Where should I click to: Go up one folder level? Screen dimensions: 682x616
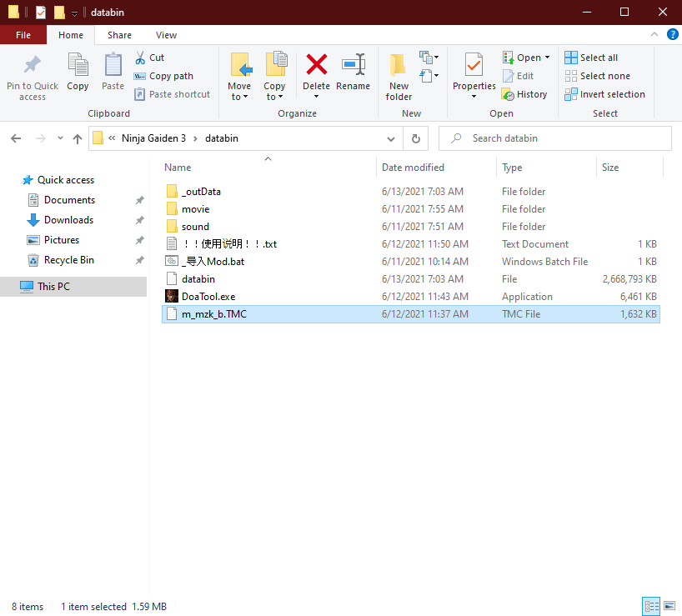(x=78, y=138)
